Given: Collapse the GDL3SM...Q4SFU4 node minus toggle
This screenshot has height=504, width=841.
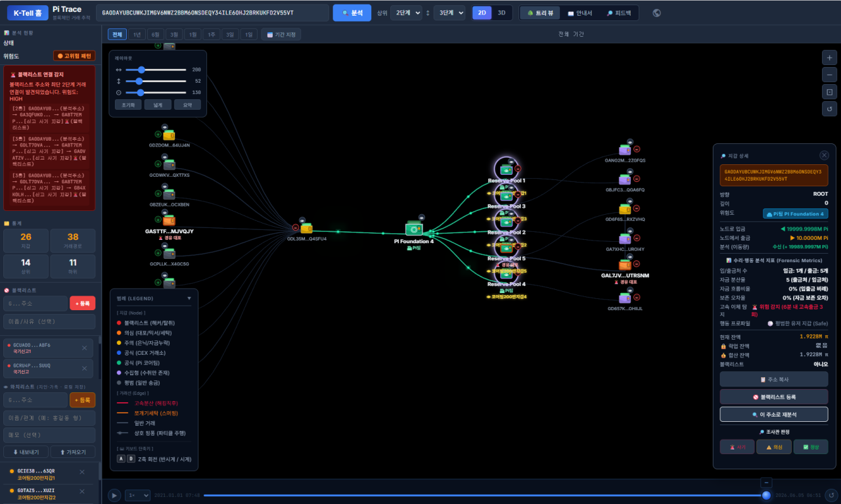Looking at the screenshot, I should pyautogui.click(x=296, y=228).
